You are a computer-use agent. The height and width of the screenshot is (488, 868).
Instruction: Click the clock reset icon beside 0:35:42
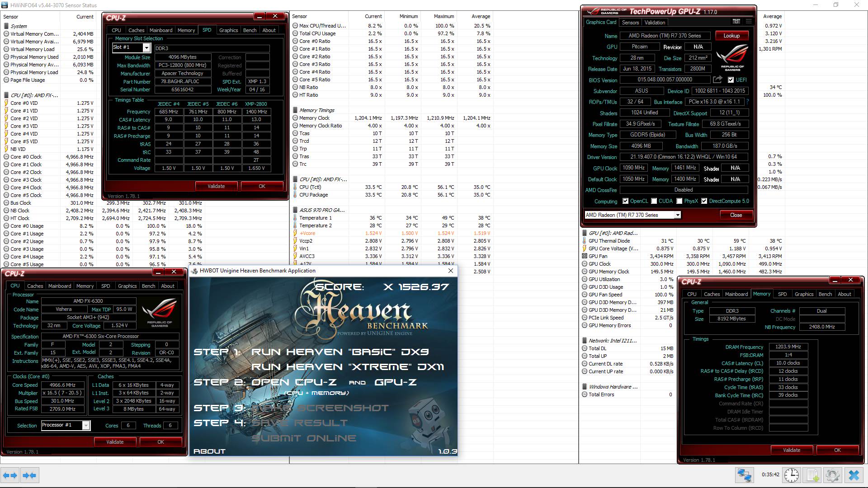(791, 475)
